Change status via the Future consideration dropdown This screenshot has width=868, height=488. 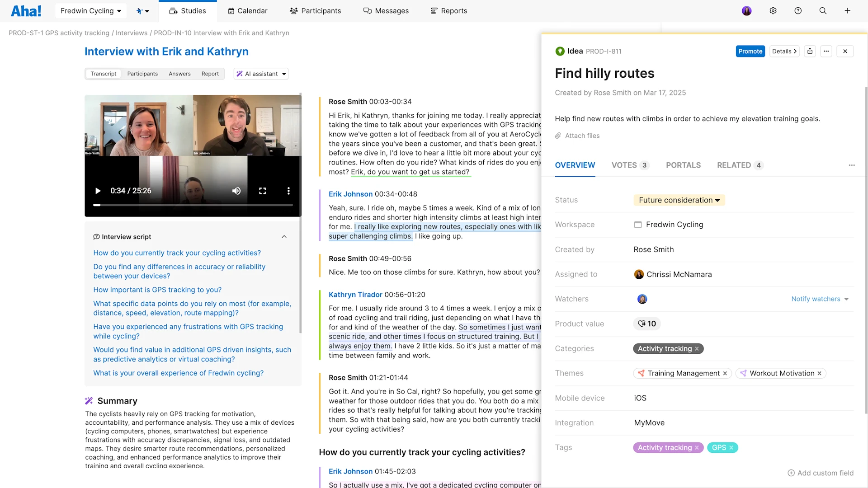pos(679,200)
